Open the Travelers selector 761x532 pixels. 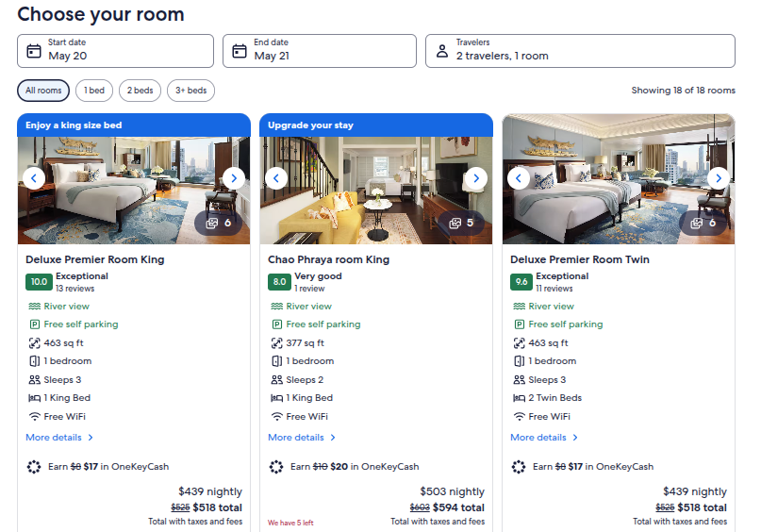580,51
